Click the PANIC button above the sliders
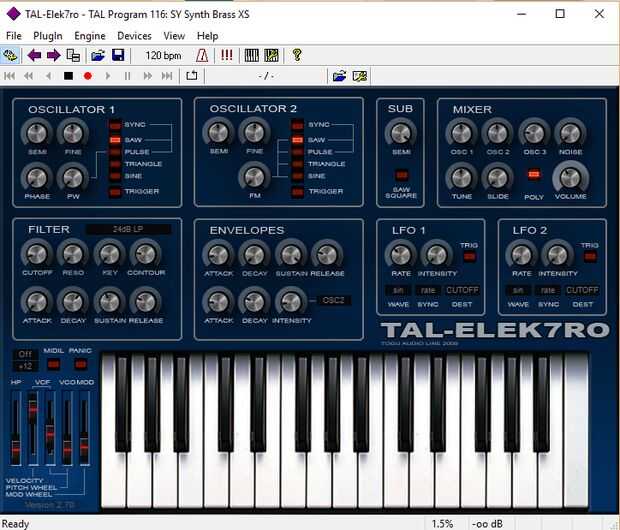Screen dimensions: 620x530 80,364
